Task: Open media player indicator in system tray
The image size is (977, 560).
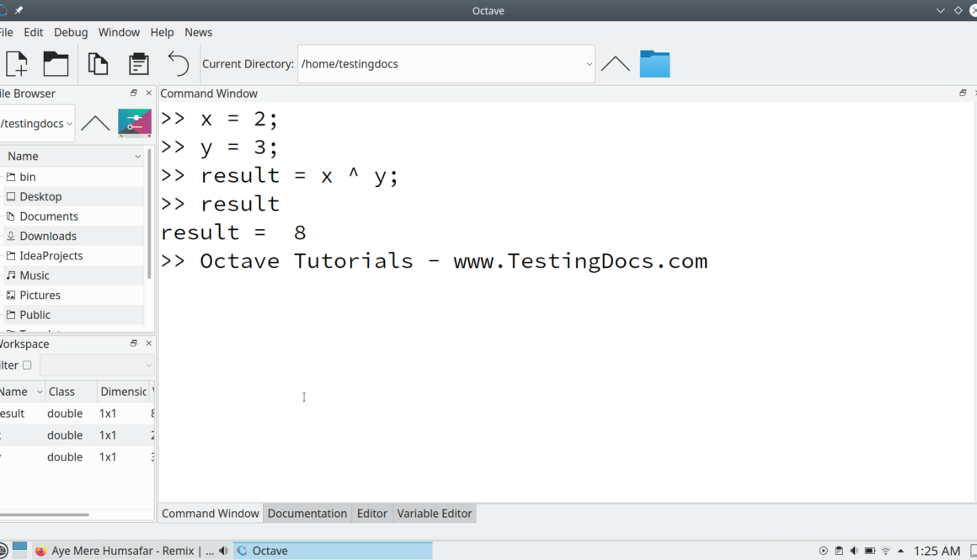Action: pyautogui.click(x=823, y=551)
